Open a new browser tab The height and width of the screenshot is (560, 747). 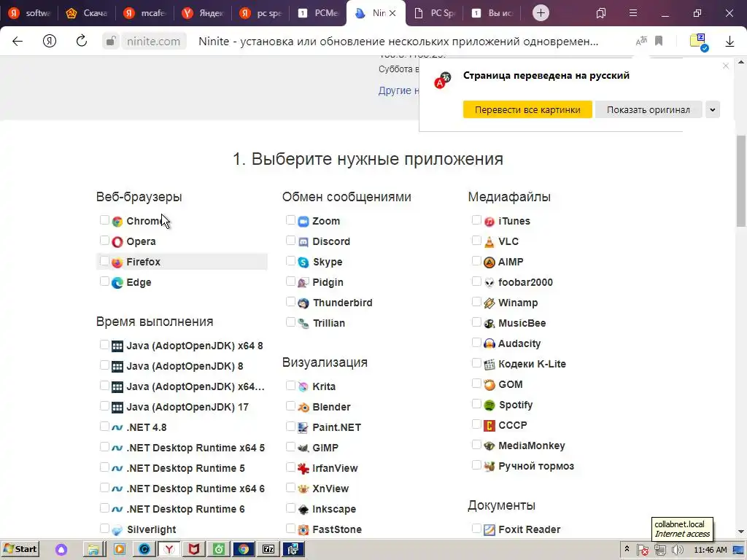[x=541, y=13]
